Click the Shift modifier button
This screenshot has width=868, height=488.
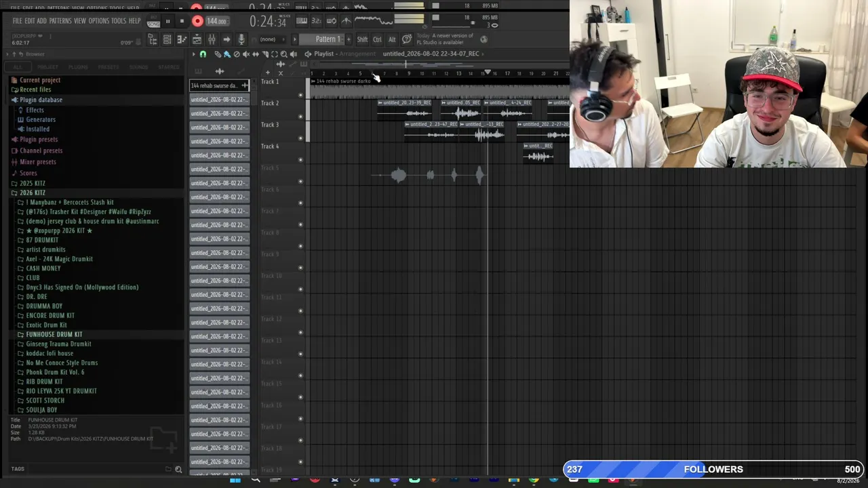[x=362, y=39]
